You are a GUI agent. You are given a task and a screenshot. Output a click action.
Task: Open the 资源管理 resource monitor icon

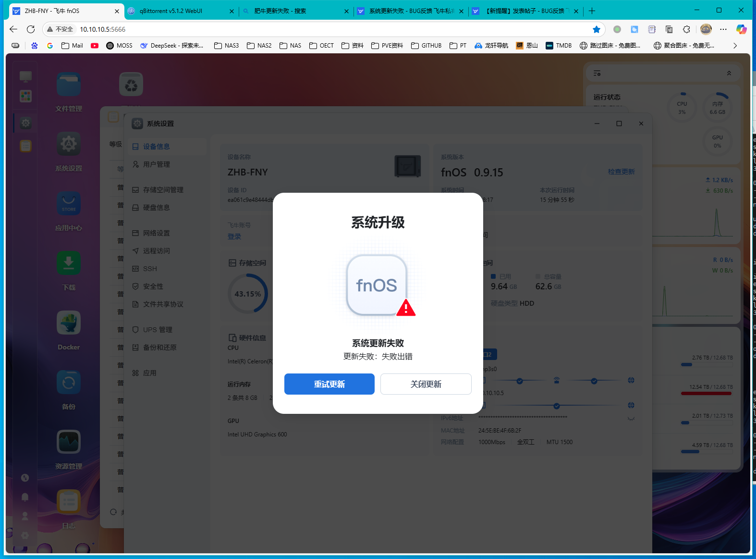coord(69,442)
